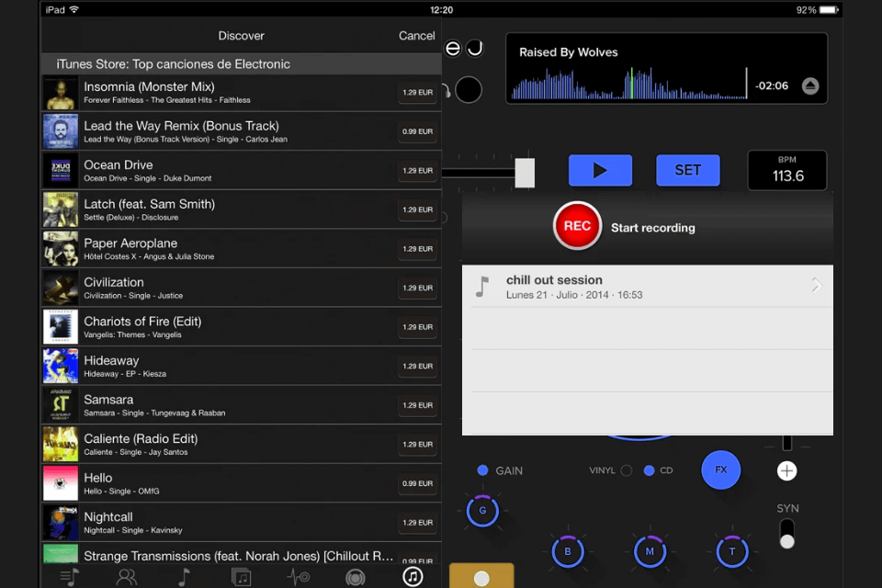882x588 pixels.
Task: Buy Insomnia for 1.29 EUR
Action: pos(417,92)
